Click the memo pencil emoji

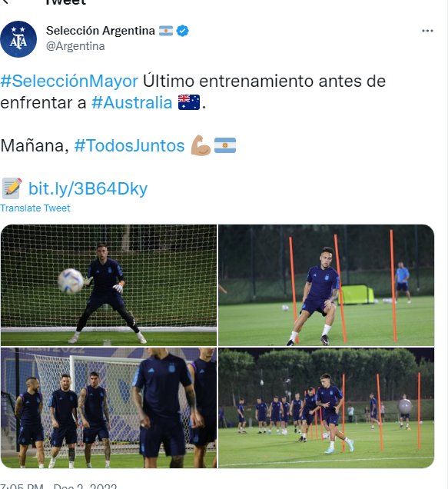click(x=12, y=188)
